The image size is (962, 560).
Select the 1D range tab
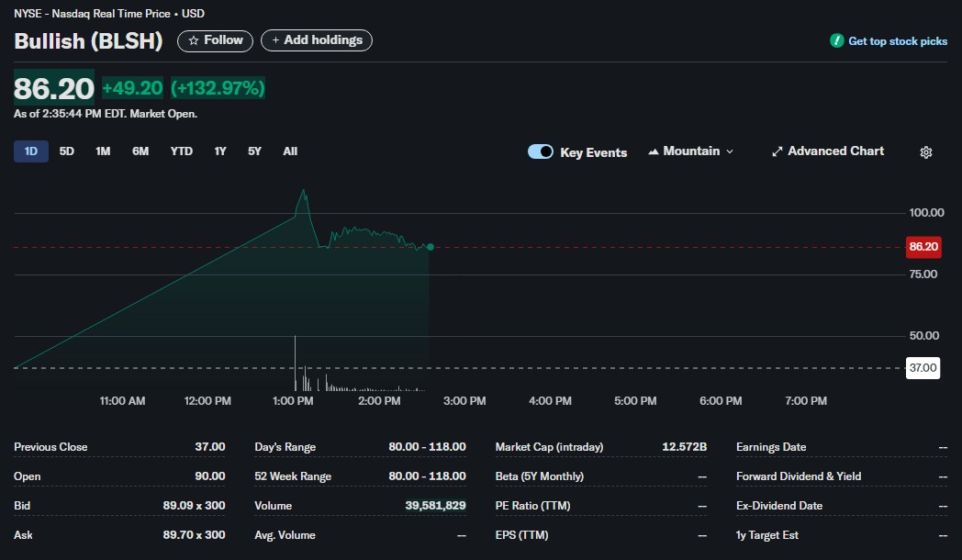click(30, 151)
